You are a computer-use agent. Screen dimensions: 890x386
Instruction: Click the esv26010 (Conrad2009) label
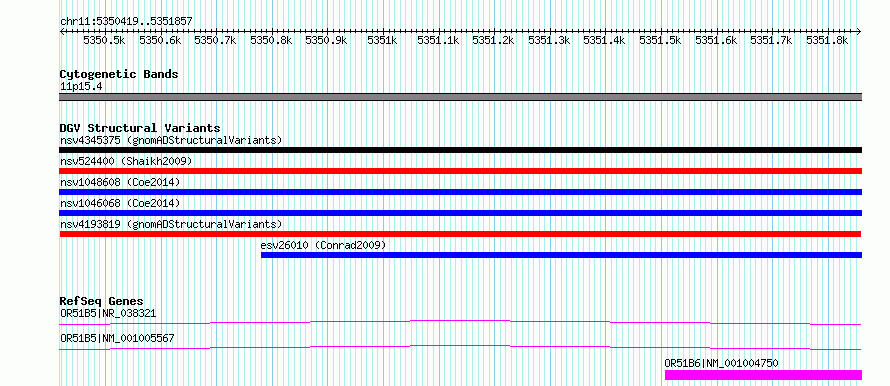pos(324,245)
